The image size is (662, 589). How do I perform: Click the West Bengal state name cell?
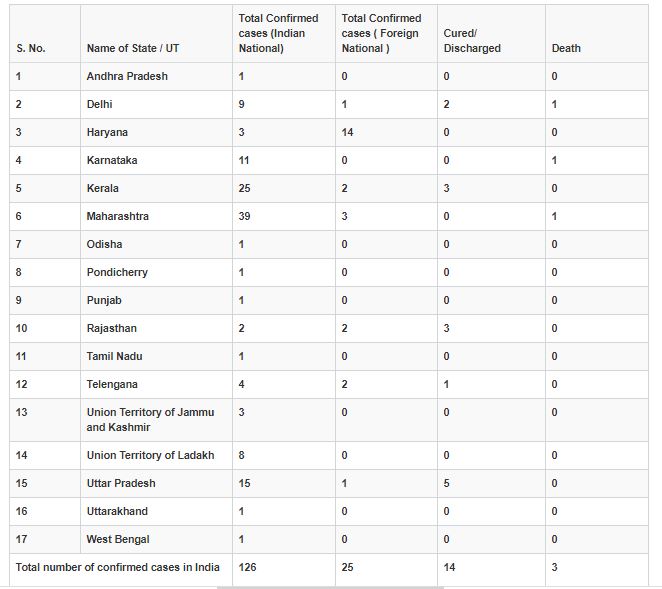click(x=118, y=539)
